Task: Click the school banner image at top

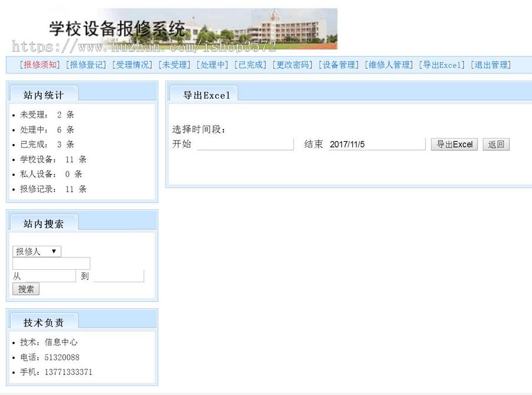Action: (x=177, y=28)
